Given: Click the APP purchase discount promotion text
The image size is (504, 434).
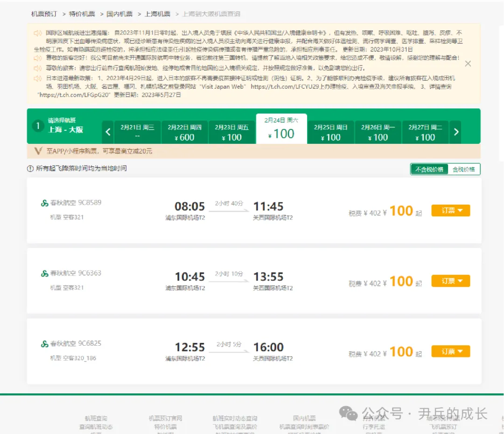Looking at the screenshot, I should pos(99,151).
